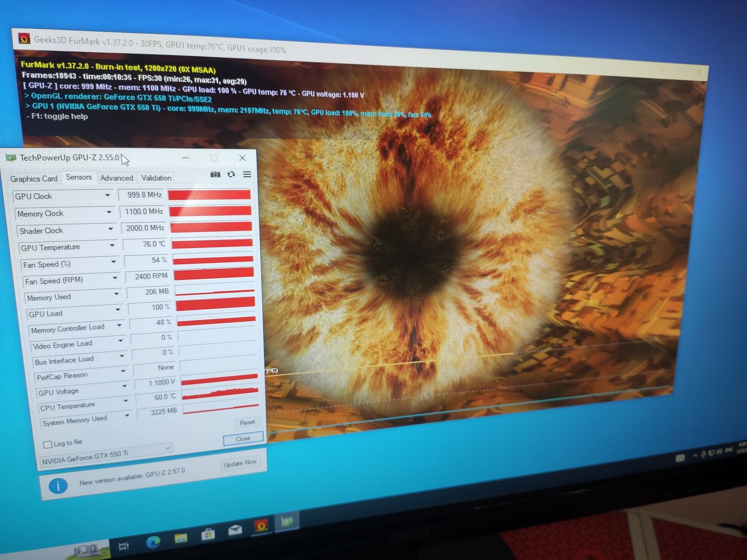This screenshot has height=560, width=747.
Task: Open the GPU Clock sensor dropdown
Action: (x=108, y=195)
